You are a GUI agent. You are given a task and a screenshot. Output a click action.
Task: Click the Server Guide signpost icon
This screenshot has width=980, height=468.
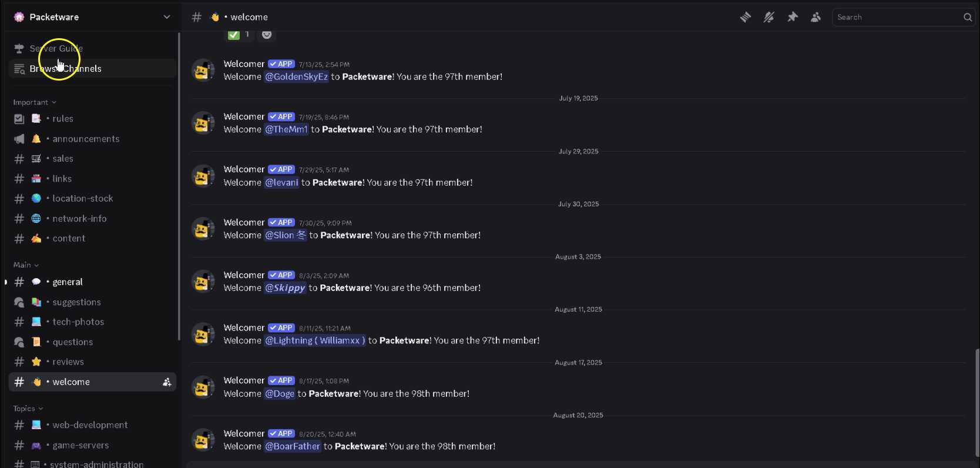(19, 48)
